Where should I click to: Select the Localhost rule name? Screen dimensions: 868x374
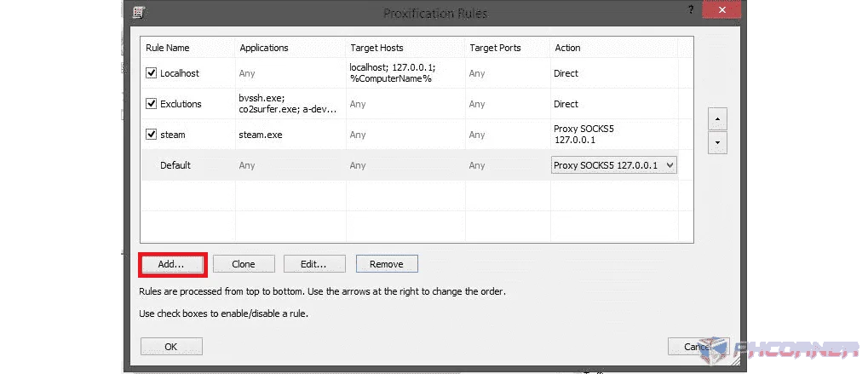point(180,73)
